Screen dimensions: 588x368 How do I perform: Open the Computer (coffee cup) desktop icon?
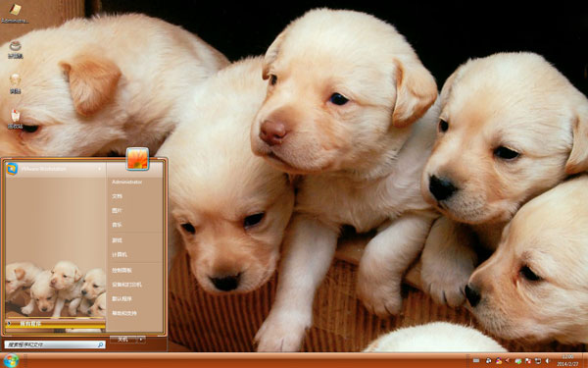tap(16, 50)
